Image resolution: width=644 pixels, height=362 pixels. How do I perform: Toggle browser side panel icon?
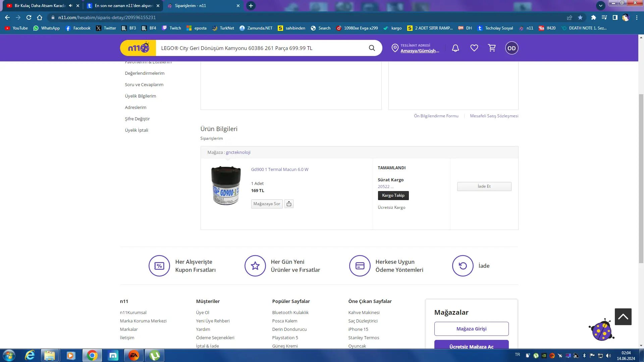click(615, 17)
